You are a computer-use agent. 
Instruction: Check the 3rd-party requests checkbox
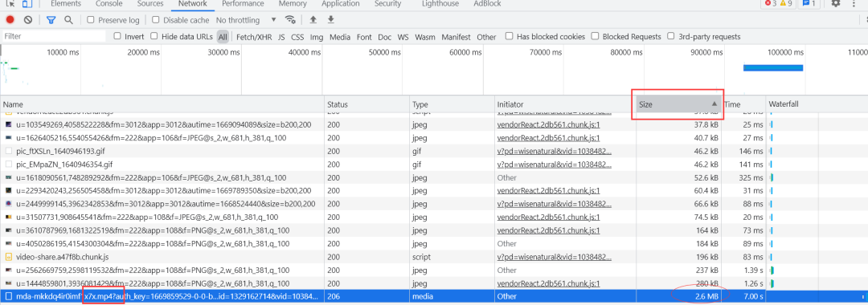[671, 36]
